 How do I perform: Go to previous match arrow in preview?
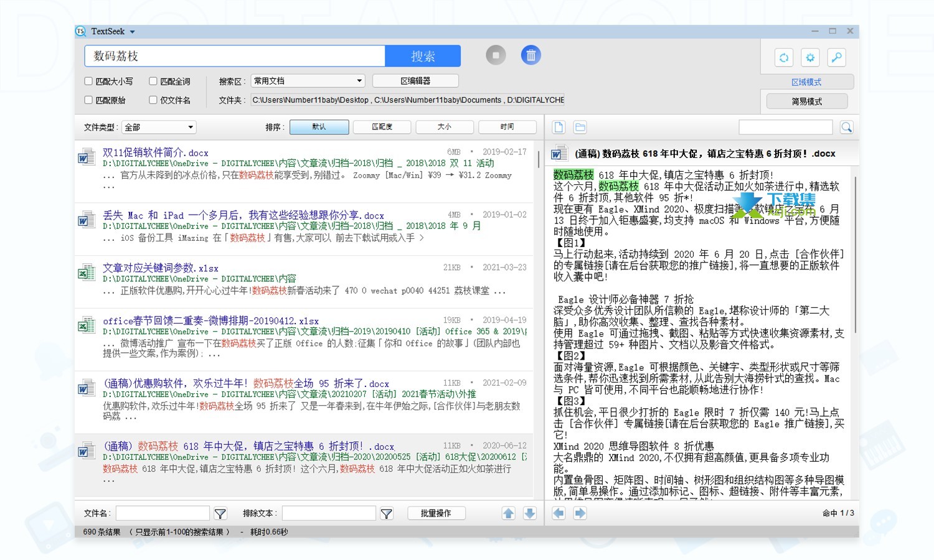[x=559, y=513]
